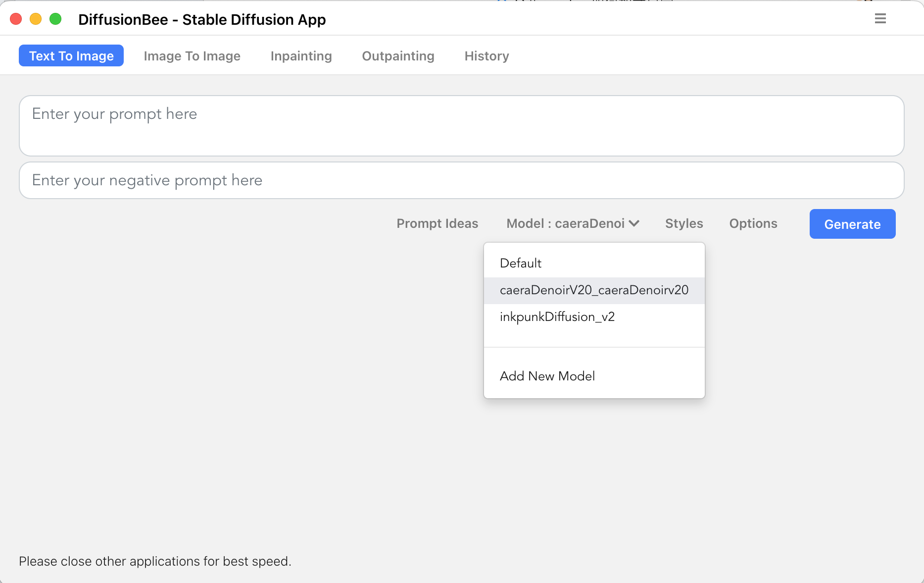
Task: Maximize the DiffusionBee window
Action: tap(55, 19)
